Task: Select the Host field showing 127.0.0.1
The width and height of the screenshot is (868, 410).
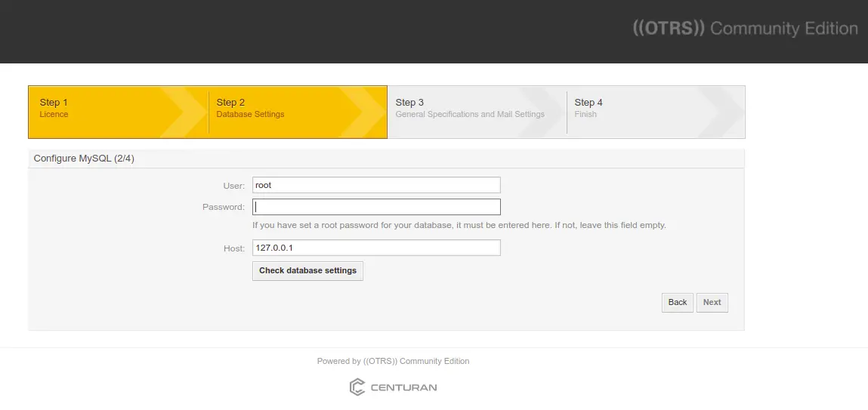Action: tap(376, 248)
